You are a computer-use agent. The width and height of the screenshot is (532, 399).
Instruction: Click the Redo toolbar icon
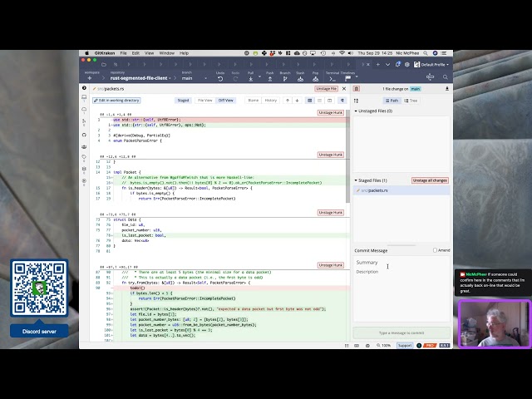pyautogui.click(x=235, y=79)
